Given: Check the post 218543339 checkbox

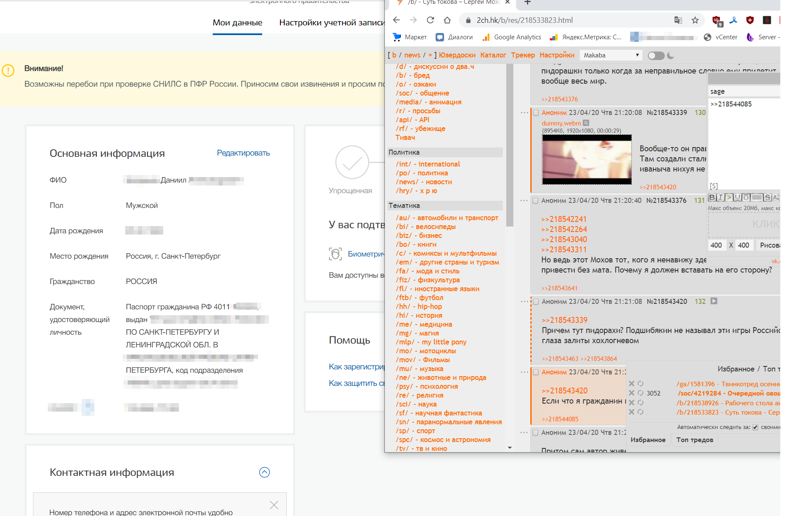Looking at the screenshot, I should point(536,113).
